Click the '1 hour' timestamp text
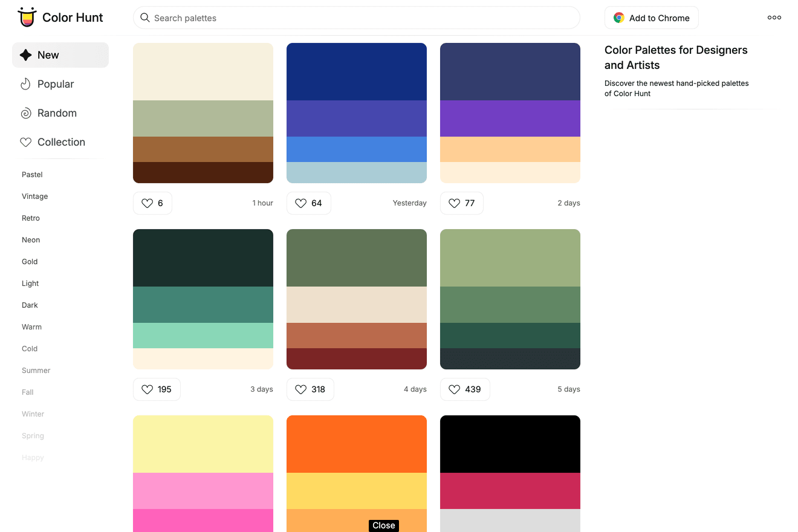The width and height of the screenshot is (798, 532). (x=263, y=203)
